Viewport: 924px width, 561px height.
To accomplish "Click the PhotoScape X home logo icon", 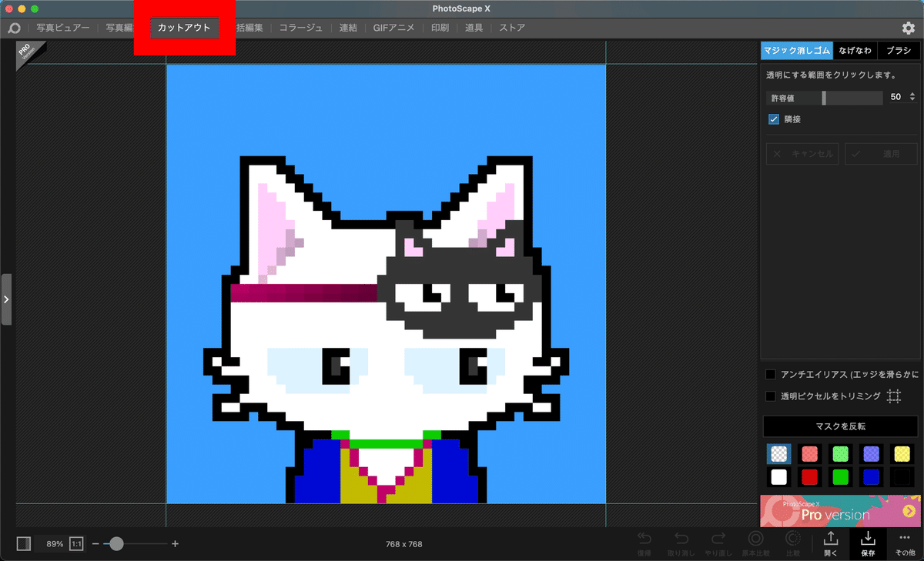I will click(x=14, y=28).
